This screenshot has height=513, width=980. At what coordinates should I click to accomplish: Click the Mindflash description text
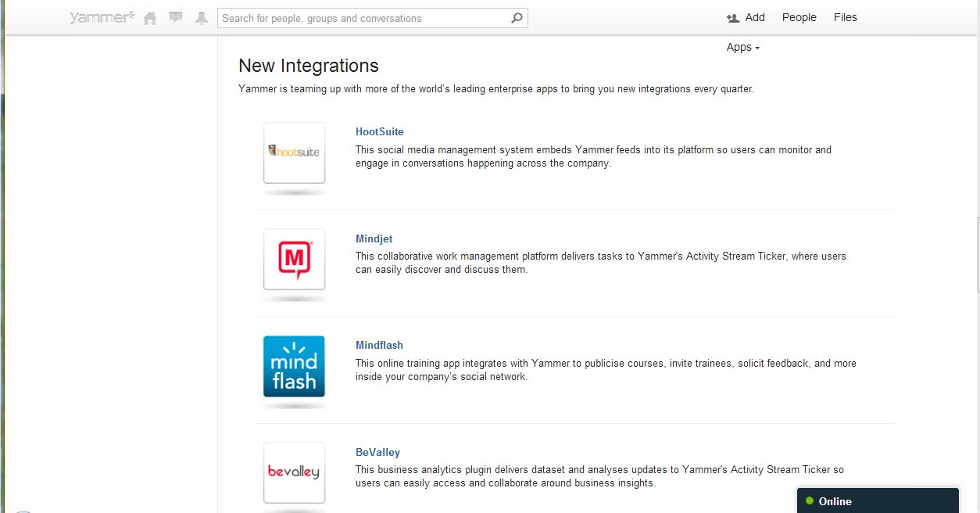[606, 370]
